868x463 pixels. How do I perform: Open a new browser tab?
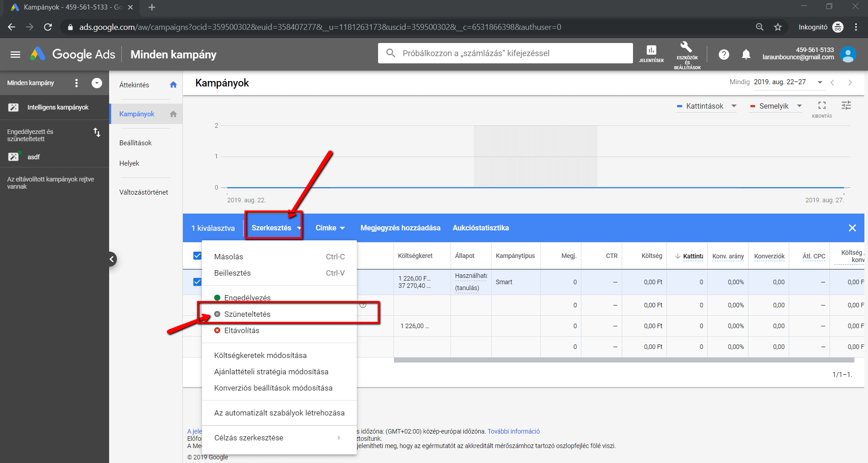tap(152, 7)
